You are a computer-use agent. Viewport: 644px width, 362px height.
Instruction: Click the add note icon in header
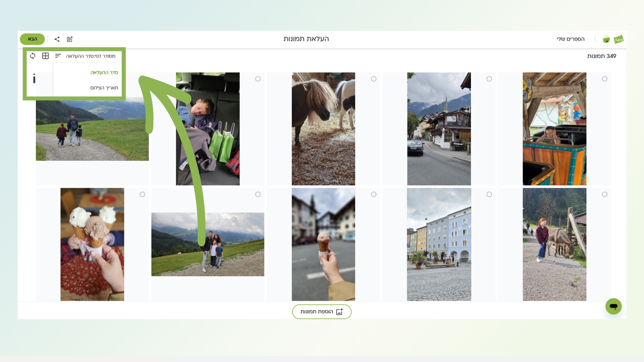tap(70, 39)
